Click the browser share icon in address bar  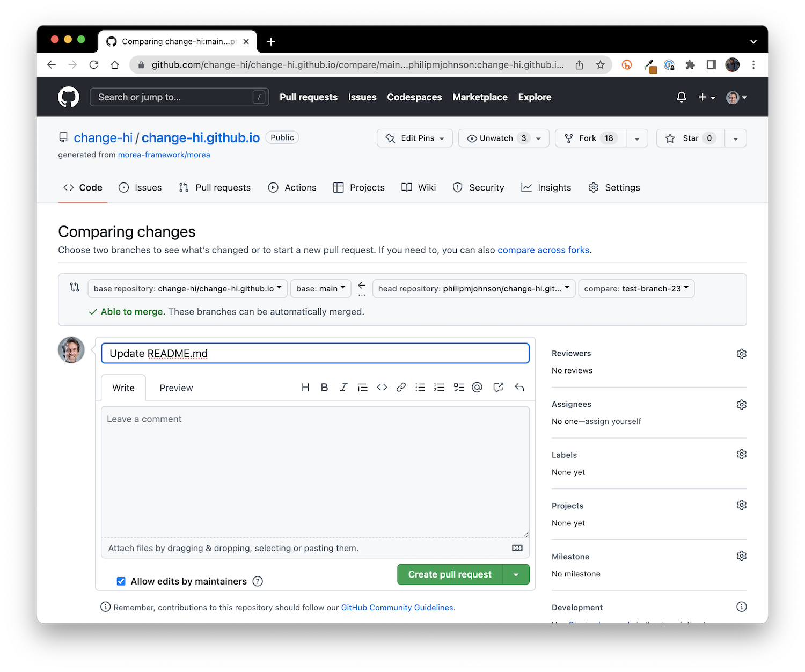coord(579,65)
